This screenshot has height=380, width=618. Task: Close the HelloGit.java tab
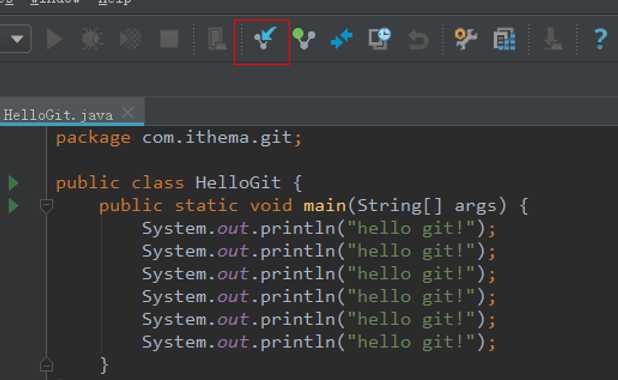(128, 112)
